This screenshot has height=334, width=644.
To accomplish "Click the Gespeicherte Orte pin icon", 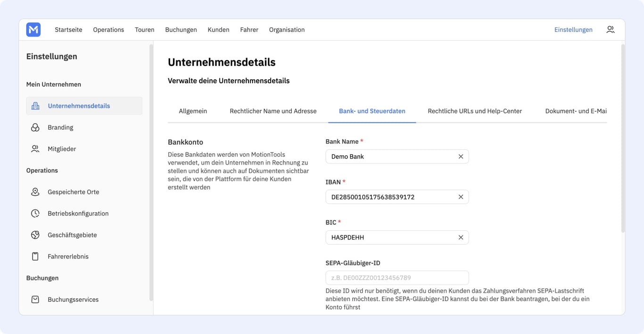I will tap(35, 192).
